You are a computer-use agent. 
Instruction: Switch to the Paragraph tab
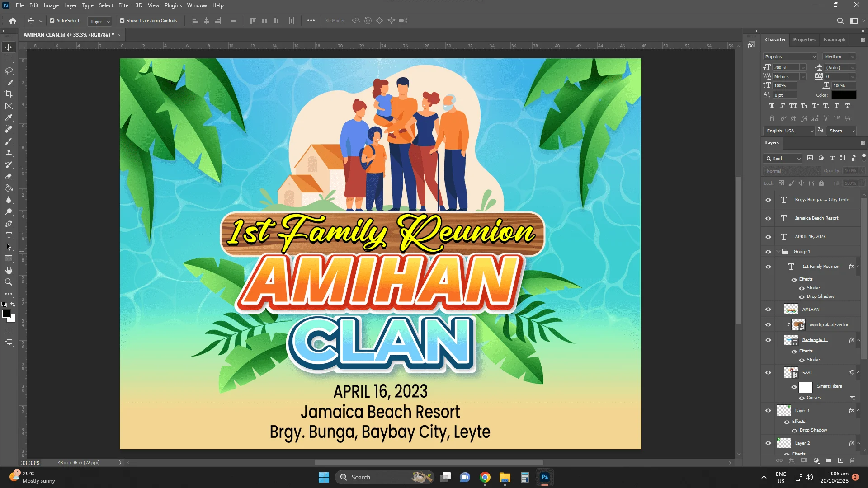tap(834, 40)
